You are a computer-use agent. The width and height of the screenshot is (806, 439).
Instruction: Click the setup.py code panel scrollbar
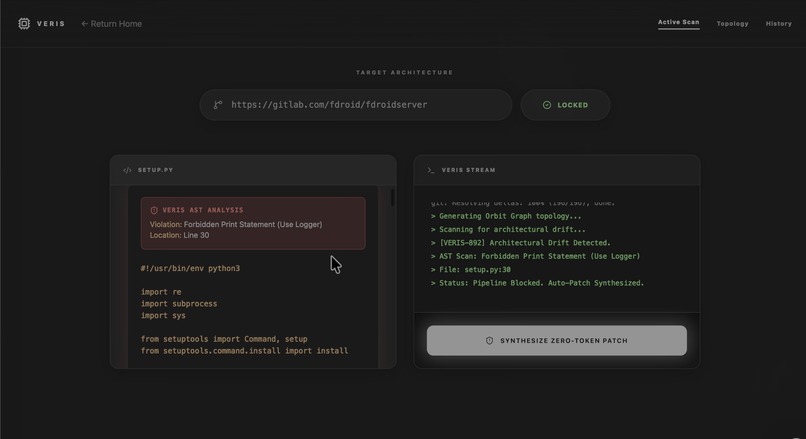[392, 198]
